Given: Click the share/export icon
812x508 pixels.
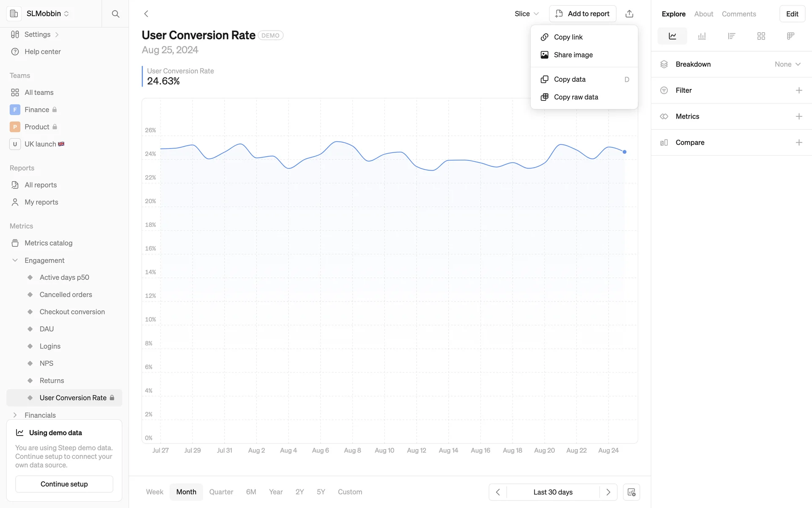Looking at the screenshot, I should tap(629, 14).
